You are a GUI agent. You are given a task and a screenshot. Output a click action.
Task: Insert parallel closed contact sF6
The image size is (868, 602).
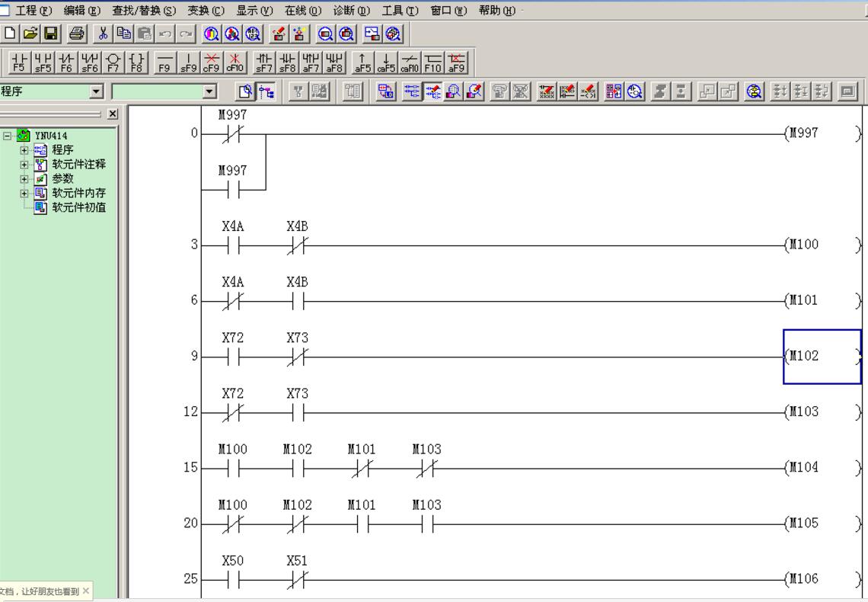click(x=90, y=62)
